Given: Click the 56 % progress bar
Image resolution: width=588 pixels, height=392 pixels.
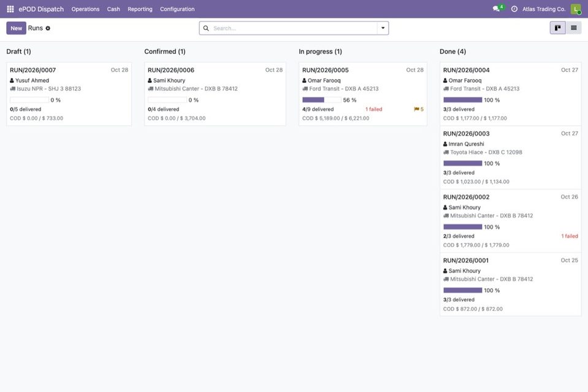Looking at the screenshot, I should click(322, 100).
